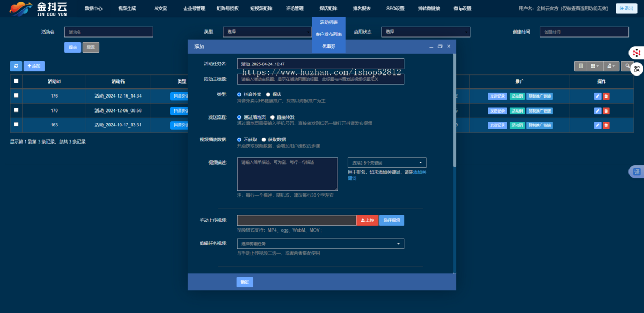644x313 pixels.
Task: Open the columns grid dropdown icon
Action: tap(595, 66)
